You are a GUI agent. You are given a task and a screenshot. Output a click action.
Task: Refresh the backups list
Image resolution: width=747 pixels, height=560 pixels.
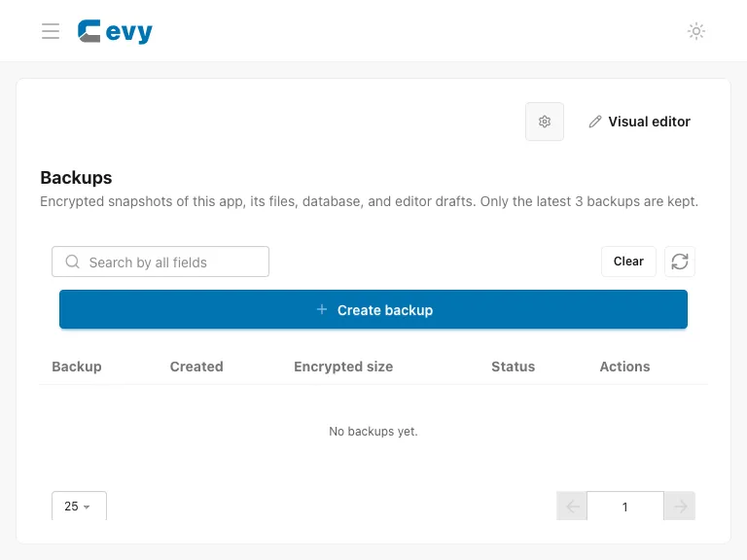(680, 262)
